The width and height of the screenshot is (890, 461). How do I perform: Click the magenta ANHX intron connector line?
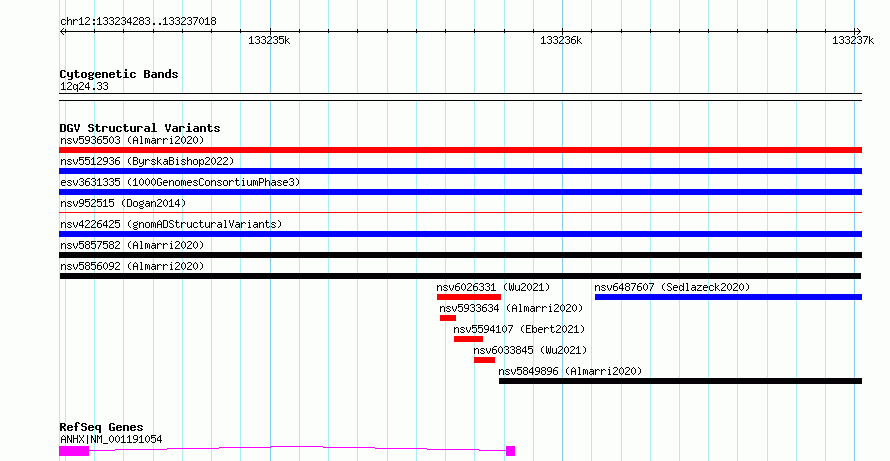297,447
